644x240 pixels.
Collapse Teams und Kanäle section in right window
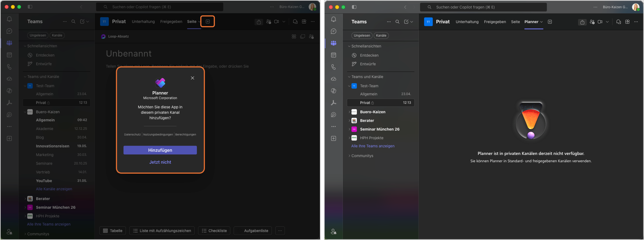(349, 77)
